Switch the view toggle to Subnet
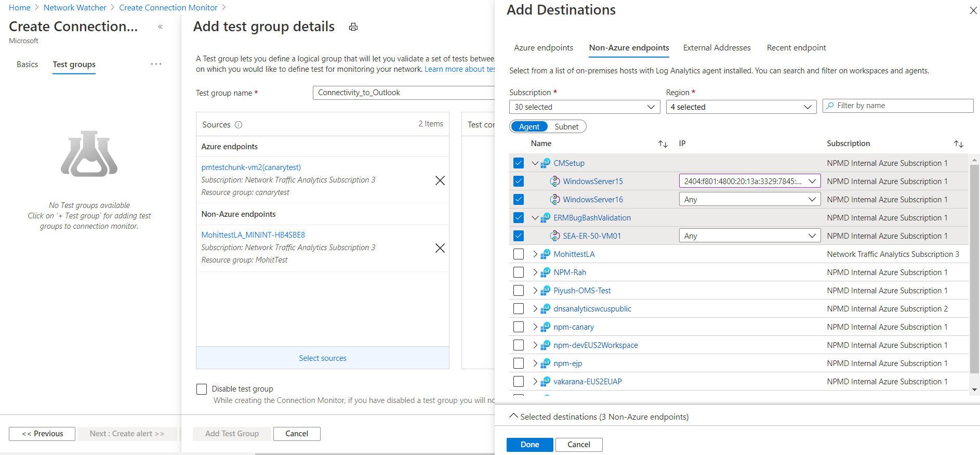The height and width of the screenshot is (455, 980). pos(566,127)
